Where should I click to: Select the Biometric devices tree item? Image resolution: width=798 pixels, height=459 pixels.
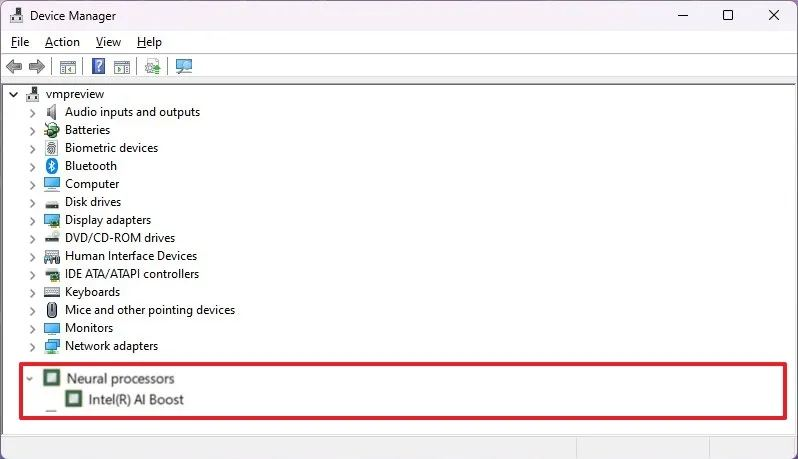tap(111, 148)
